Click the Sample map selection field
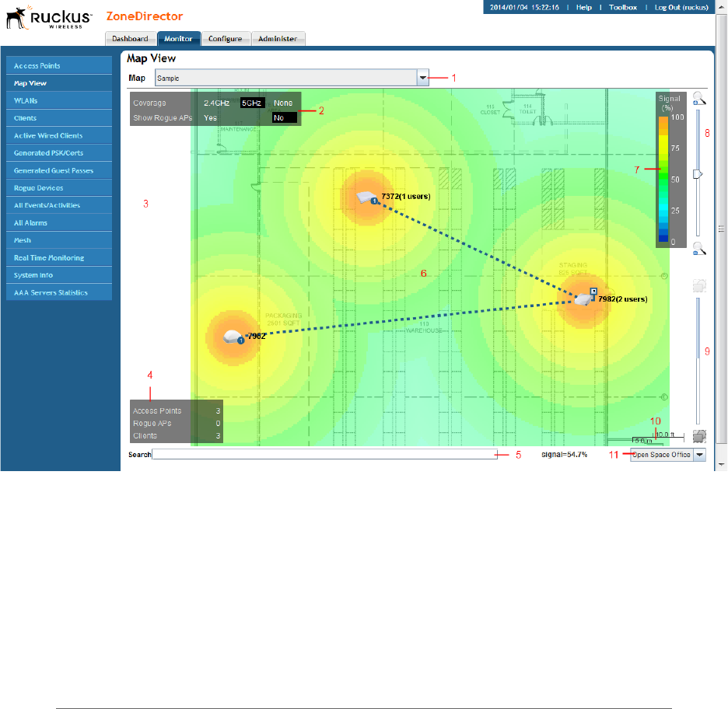This screenshot has height=709, width=728. click(x=286, y=78)
